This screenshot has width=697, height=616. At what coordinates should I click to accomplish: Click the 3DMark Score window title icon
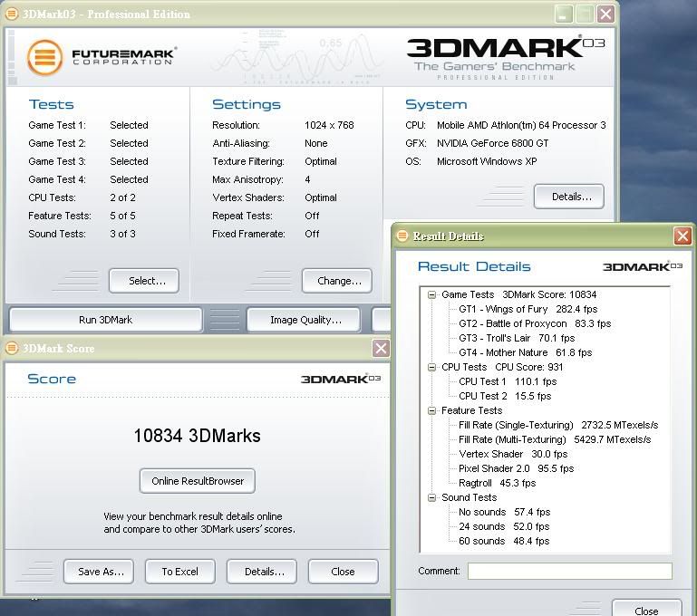pyautogui.click(x=12, y=348)
